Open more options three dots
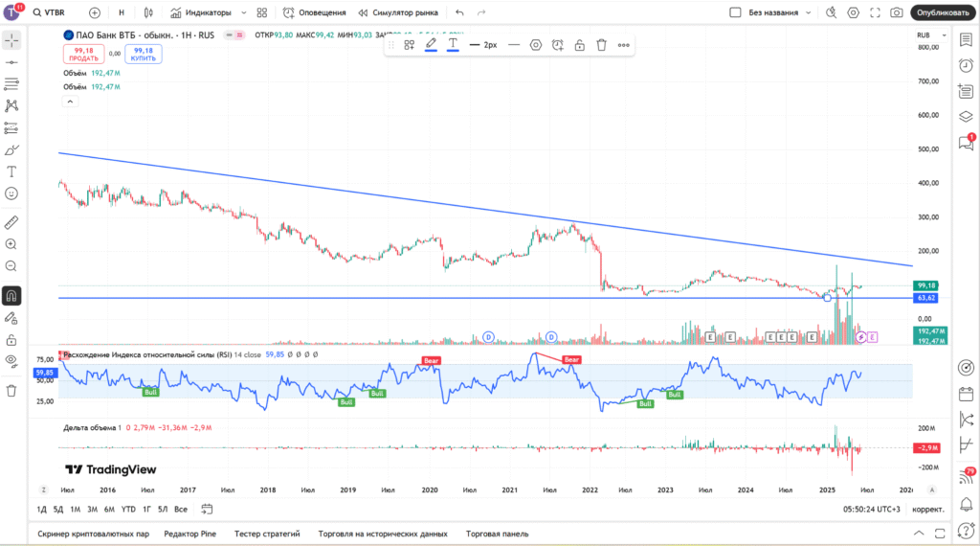Screen dimensions: 980x546 tap(624, 45)
